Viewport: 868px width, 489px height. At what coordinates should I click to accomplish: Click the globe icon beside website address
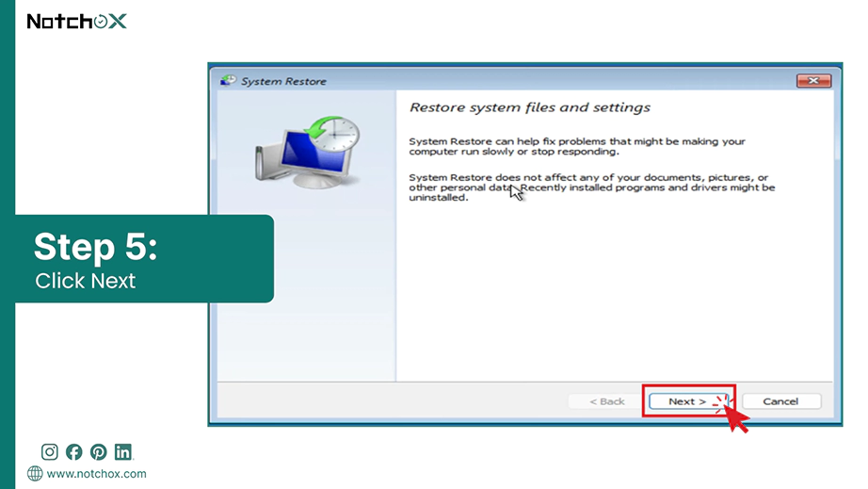pos(35,474)
